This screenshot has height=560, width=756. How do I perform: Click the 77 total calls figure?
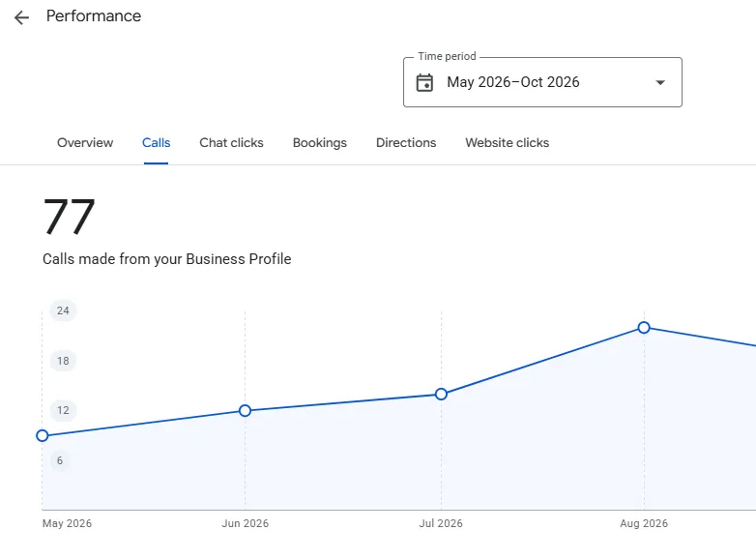69,217
